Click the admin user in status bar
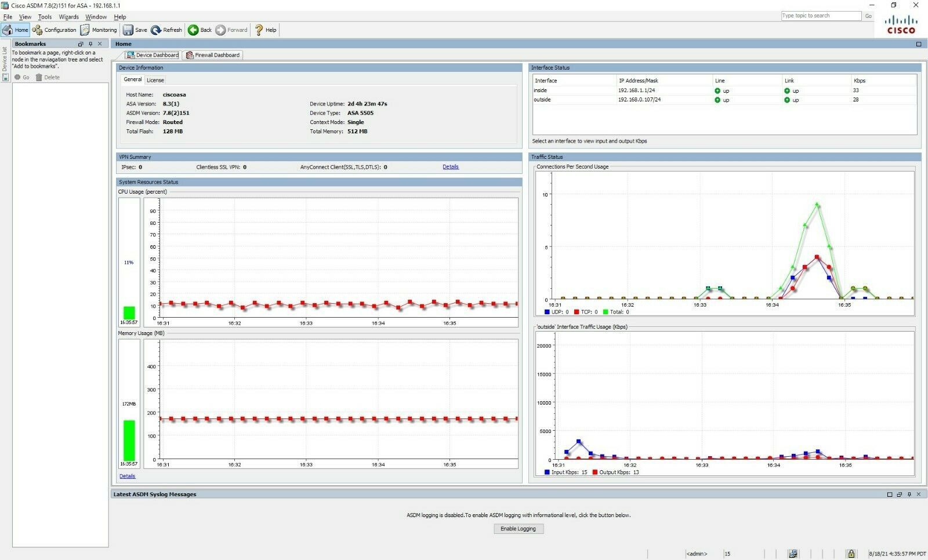Viewport: 928px width, 560px height. (697, 554)
